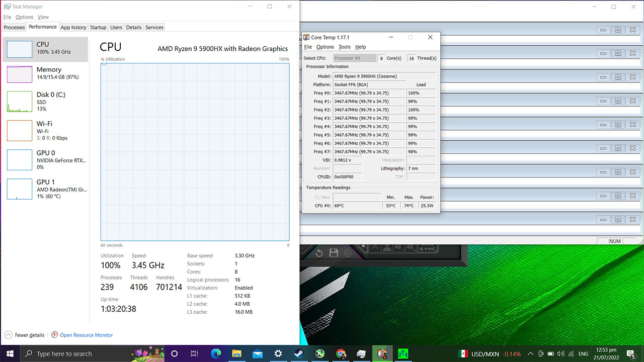Click the CPUID 0xA50F00 field
The height and width of the screenshot is (362, 644).
347,177
